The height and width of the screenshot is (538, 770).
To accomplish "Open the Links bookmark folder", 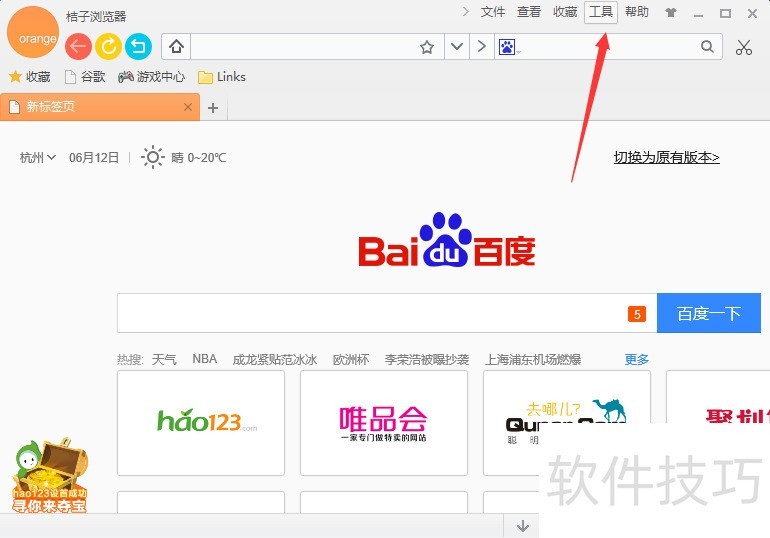I will pyautogui.click(x=221, y=77).
